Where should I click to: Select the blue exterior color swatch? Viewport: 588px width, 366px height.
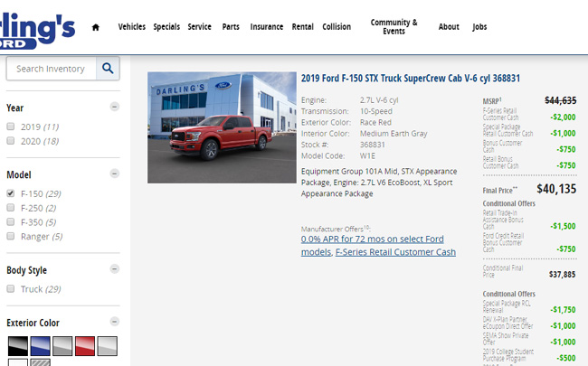click(40, 346)
